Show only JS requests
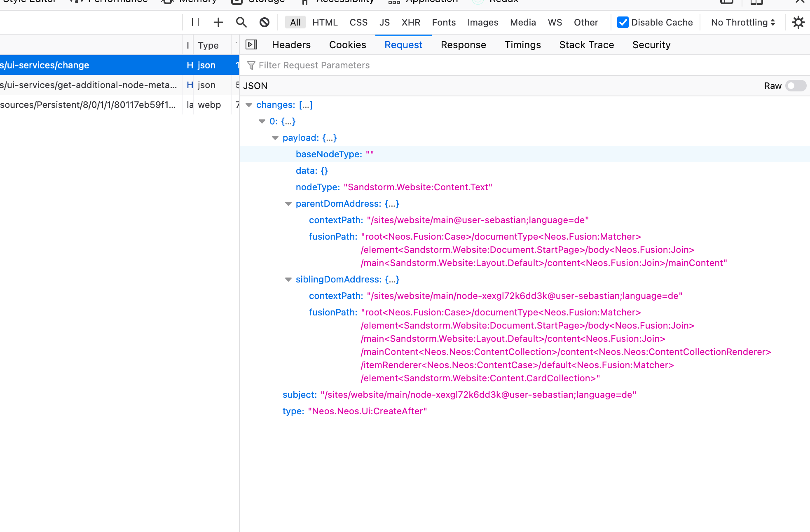 [x=384, y=22]
